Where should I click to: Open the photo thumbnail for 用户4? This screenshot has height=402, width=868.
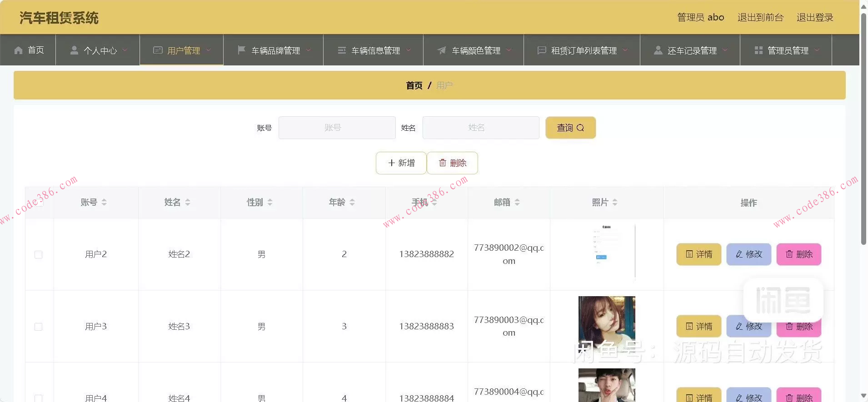pyautogui.click(x=607, y=385)
